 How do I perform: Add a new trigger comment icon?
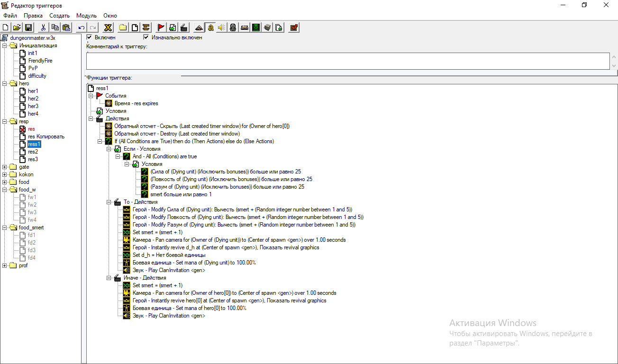click(x=146, y=27)
